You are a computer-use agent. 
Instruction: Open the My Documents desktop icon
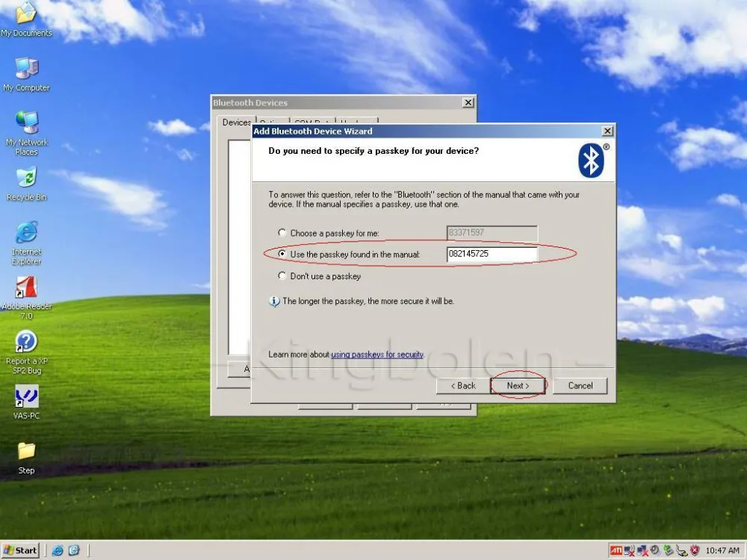coord(26,19)
